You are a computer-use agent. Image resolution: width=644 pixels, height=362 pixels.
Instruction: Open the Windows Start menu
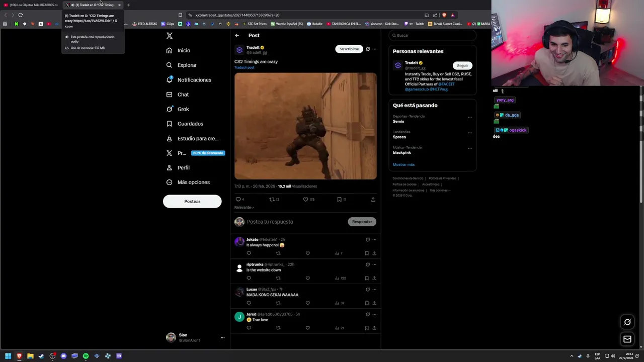coord(8,356)
